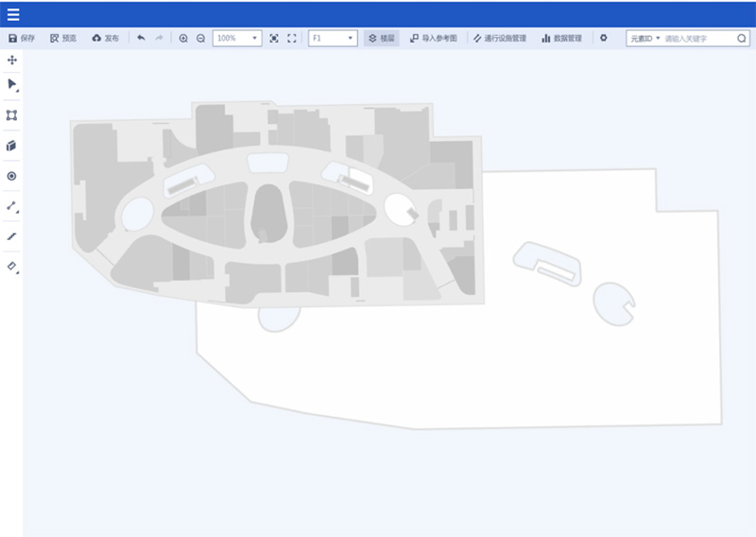Viewport: 756px width, 537px height.
Task: Click the zoom out magnifier icon
Action: point(200,39)
